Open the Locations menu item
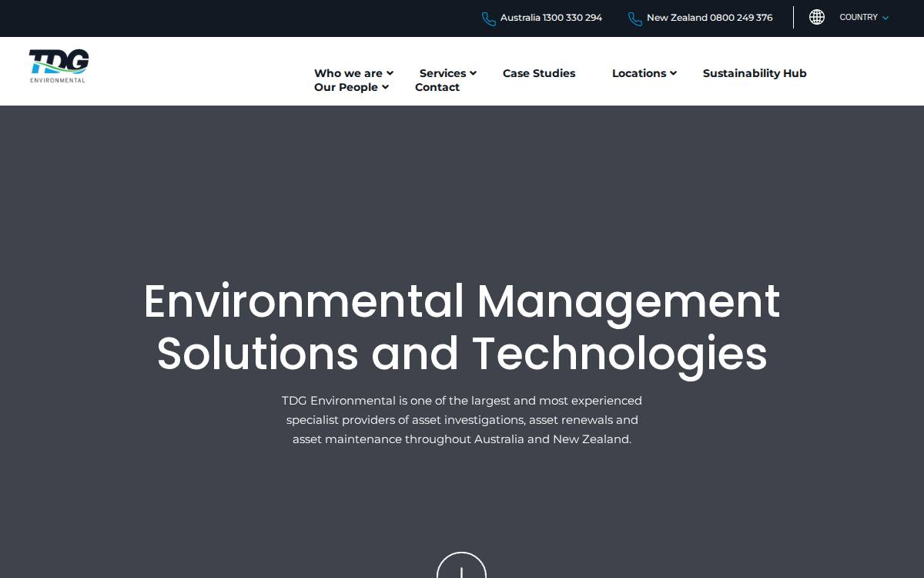This screenshot has width=924, height=578. coord(639,73)
